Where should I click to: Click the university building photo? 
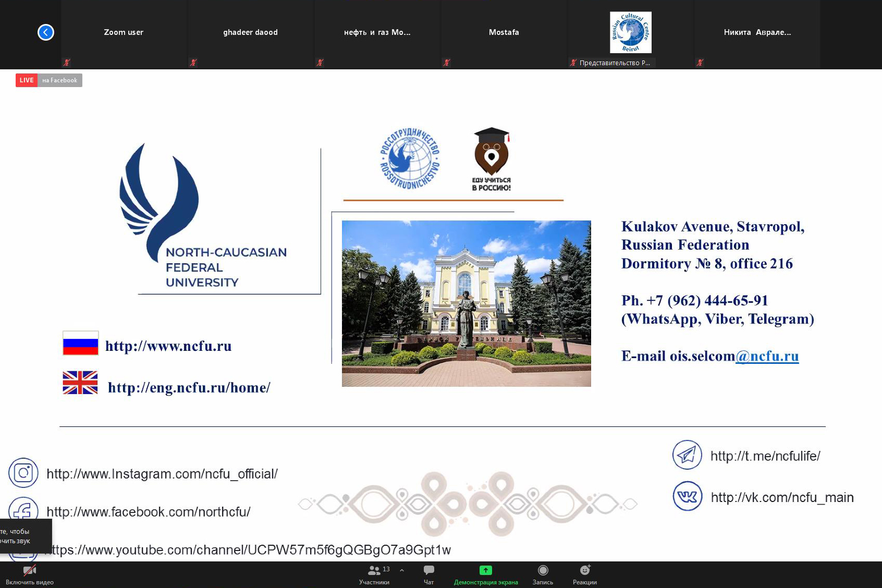[467, 303]
